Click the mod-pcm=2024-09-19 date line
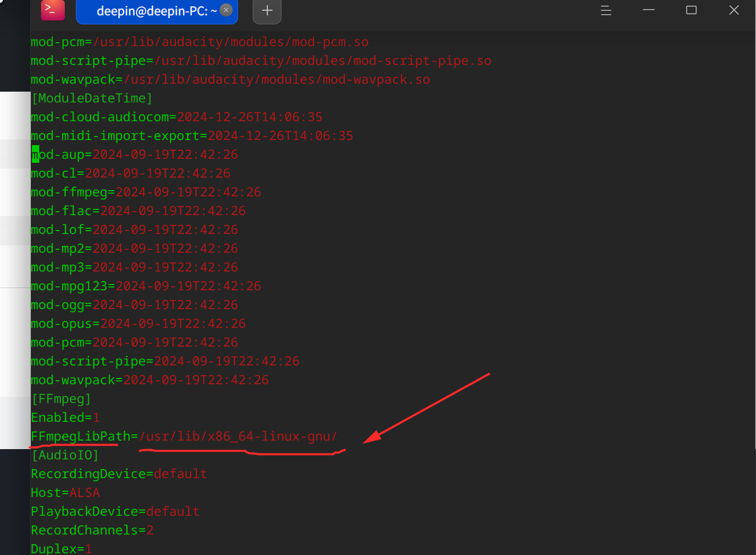Viewport: 756px width, 555px height. tap(134, 342)
